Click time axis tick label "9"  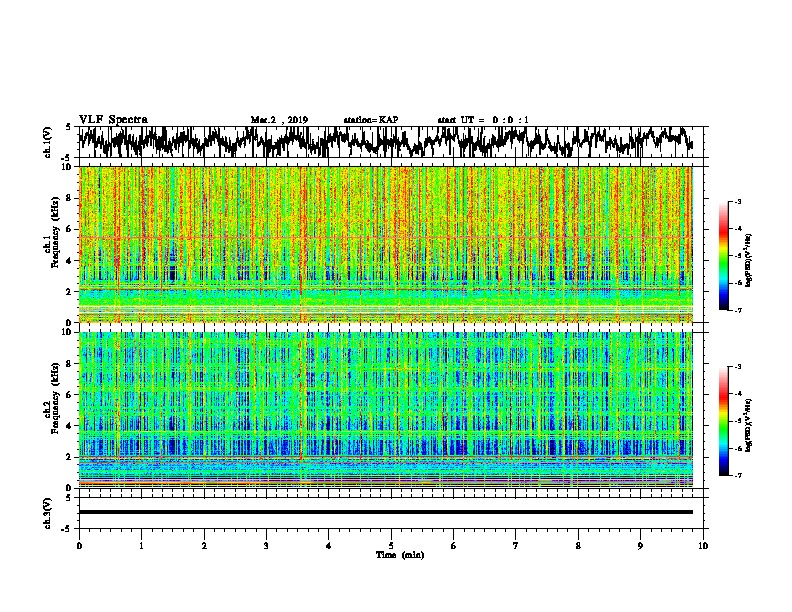640,545
